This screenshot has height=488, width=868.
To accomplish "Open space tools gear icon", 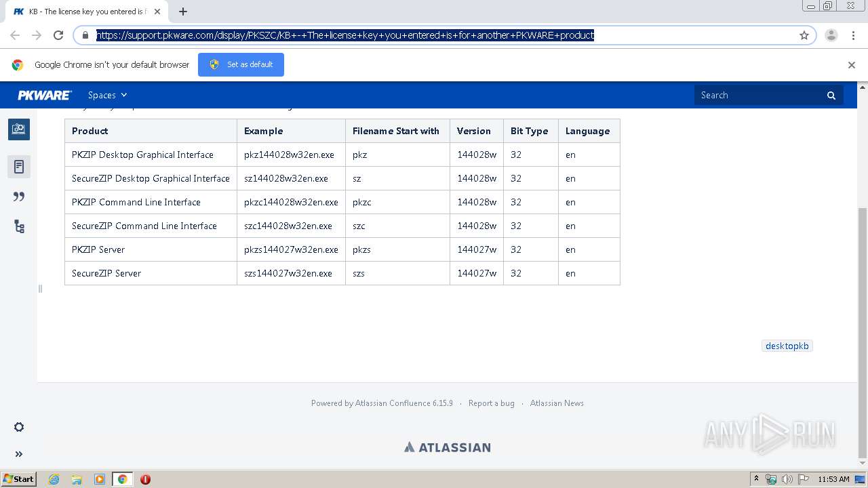I will [19, 427].
